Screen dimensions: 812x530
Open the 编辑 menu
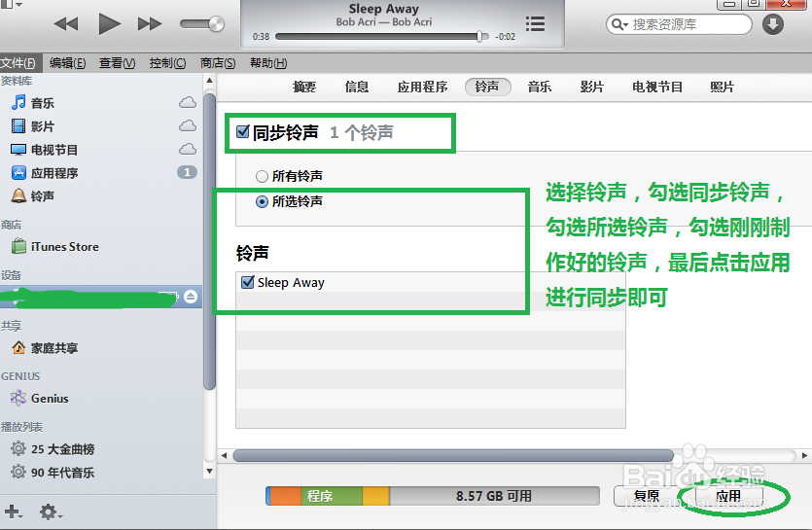tap(67, 62)
